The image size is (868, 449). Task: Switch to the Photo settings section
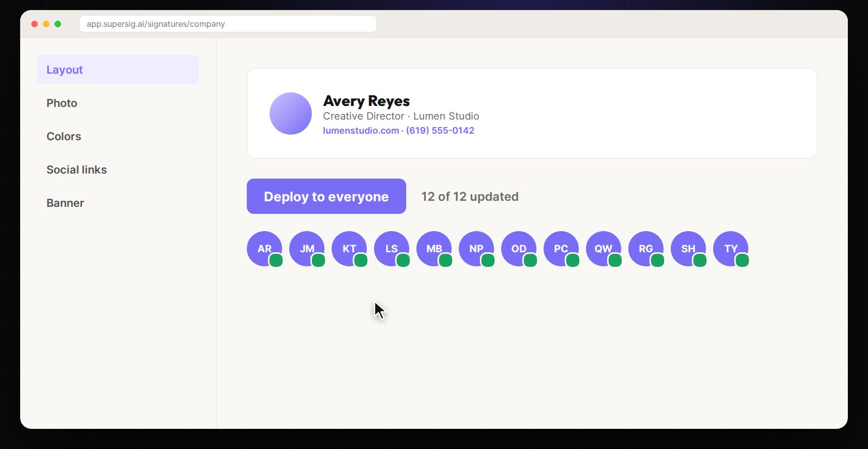tap(118, 103)
